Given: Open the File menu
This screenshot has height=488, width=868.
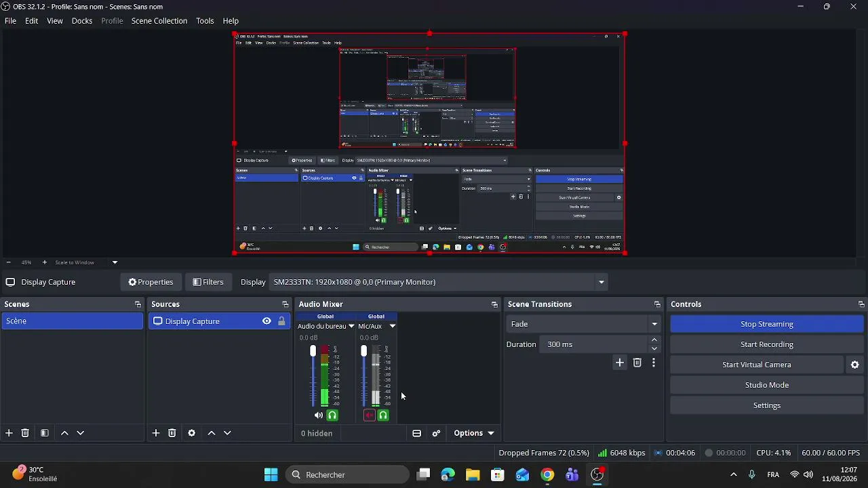Looking at the screenshot, I should tap(10, 21).
